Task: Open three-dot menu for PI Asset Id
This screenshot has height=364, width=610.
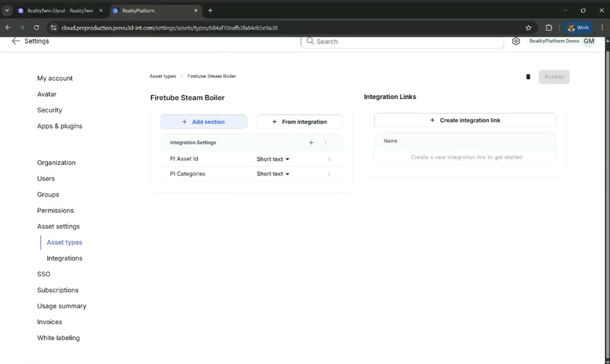Action: point(329,159)
